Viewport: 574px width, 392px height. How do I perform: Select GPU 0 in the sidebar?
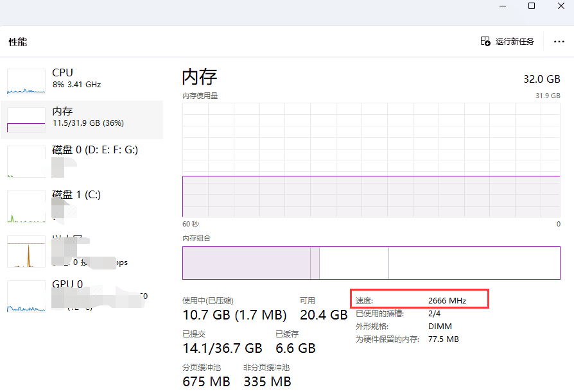[x=67, y=284]
